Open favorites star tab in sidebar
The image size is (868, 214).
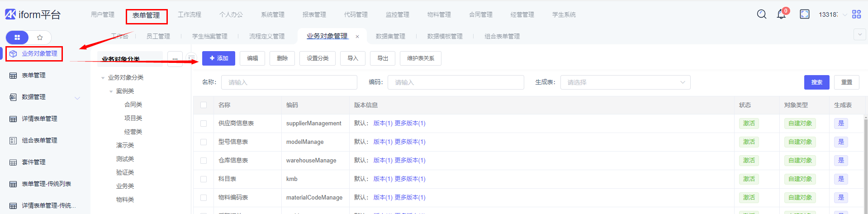point(40,38)
